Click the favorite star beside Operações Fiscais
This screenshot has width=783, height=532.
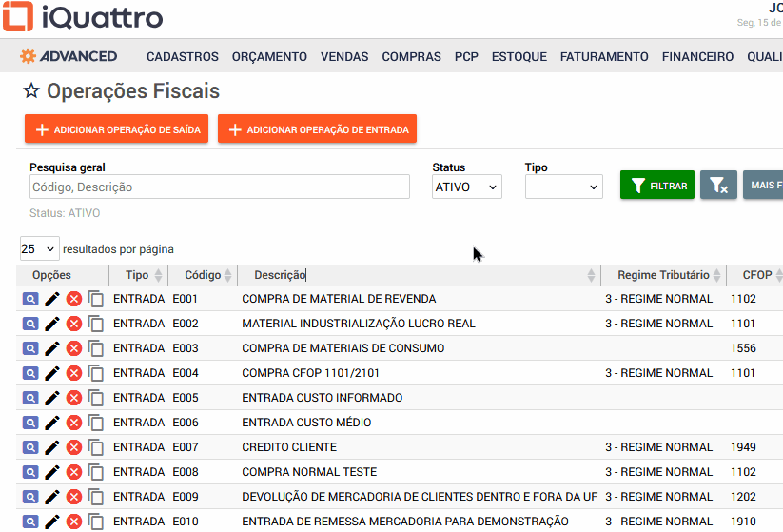31,91
